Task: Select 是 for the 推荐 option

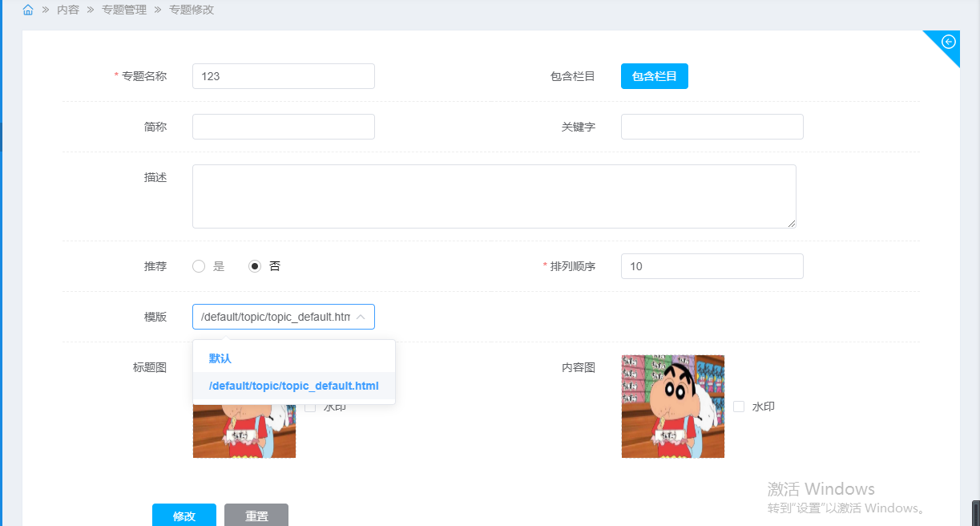Action: (x=200, y=266)
